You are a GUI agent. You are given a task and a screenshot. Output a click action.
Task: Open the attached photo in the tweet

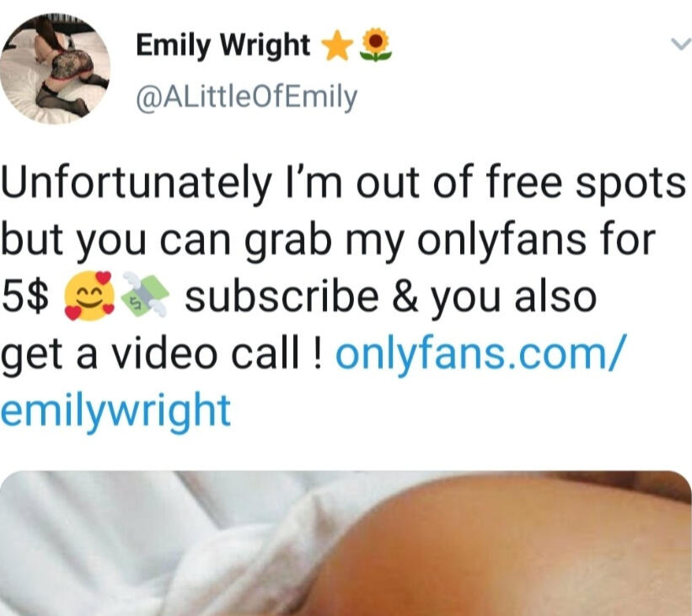(346, 544)
